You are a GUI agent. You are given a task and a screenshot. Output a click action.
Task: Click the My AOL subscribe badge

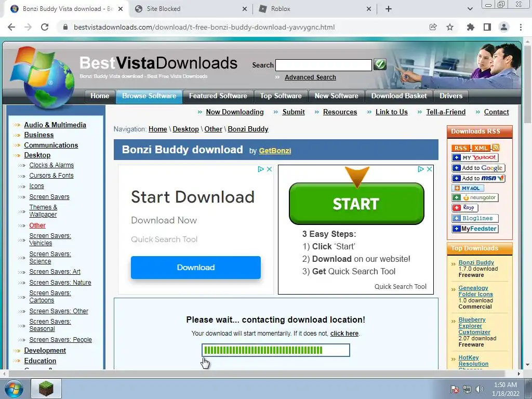[x=468, y=188]
